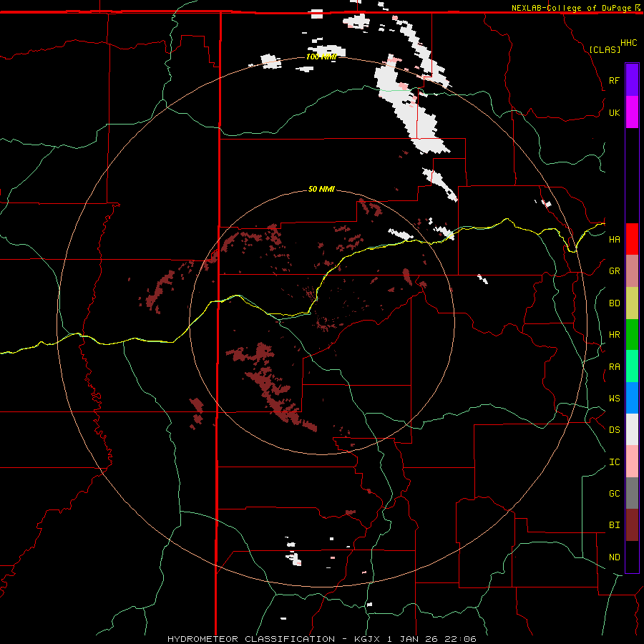Click the RA legend label

click(614, 367)
